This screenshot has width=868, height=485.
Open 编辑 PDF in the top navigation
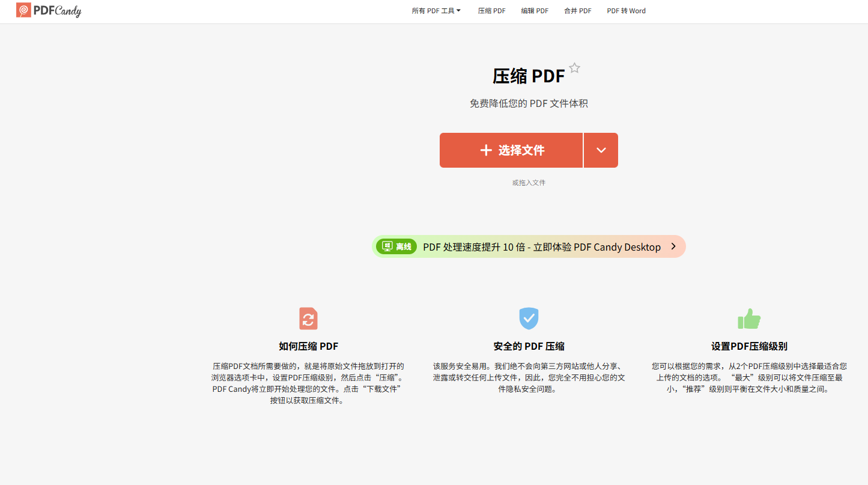[x=535, y=11]
